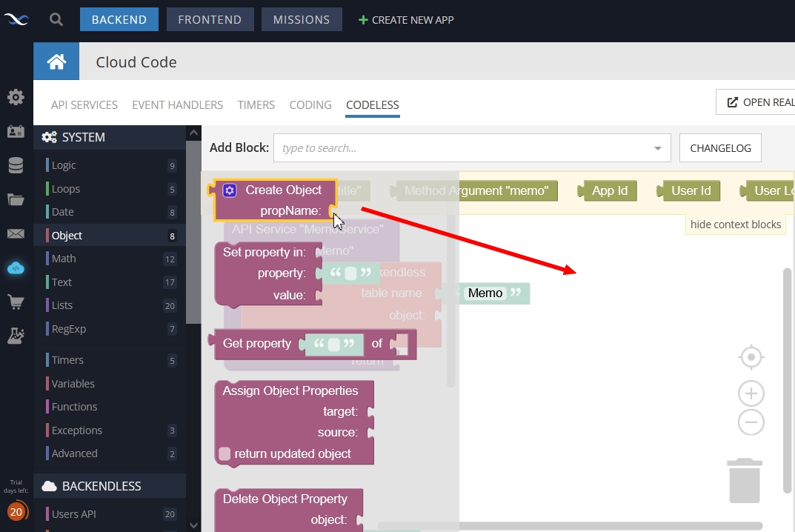795x532 pixels.
Task: Click the User Id context block
Action: [x=688, y=190]
